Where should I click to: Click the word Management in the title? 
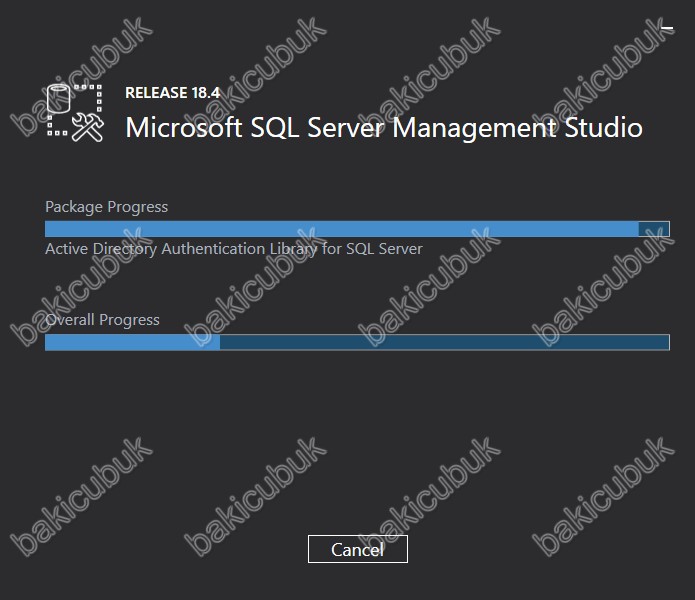pyautogui.click(x=474, y=129)
